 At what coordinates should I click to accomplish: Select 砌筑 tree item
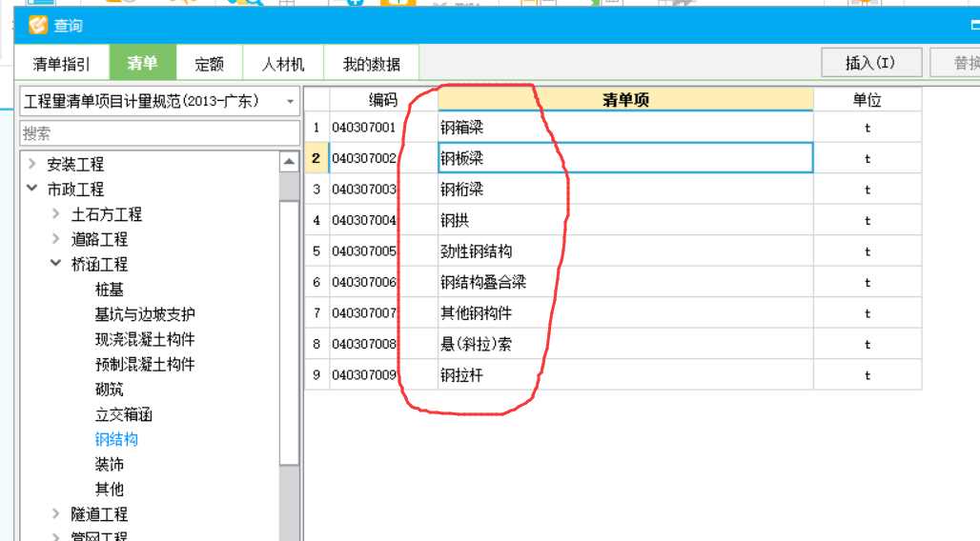(x=110, y=390)
